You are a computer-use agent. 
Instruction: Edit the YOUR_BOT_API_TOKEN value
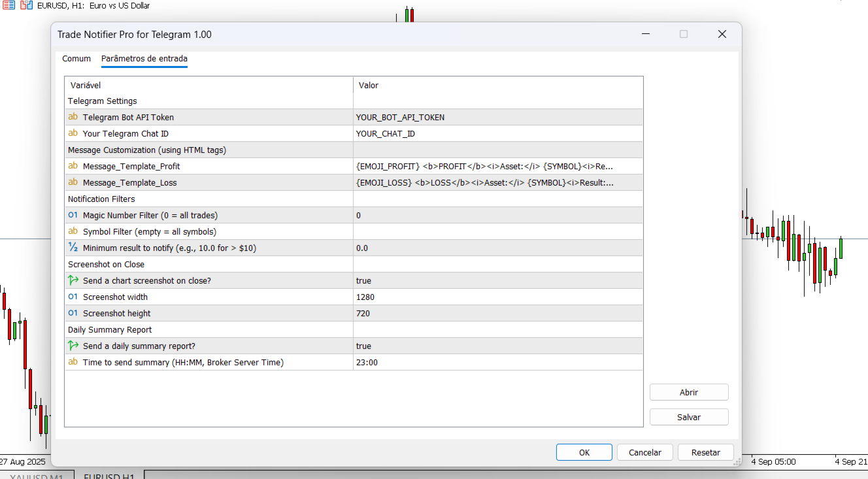click(x=498, y=117)
